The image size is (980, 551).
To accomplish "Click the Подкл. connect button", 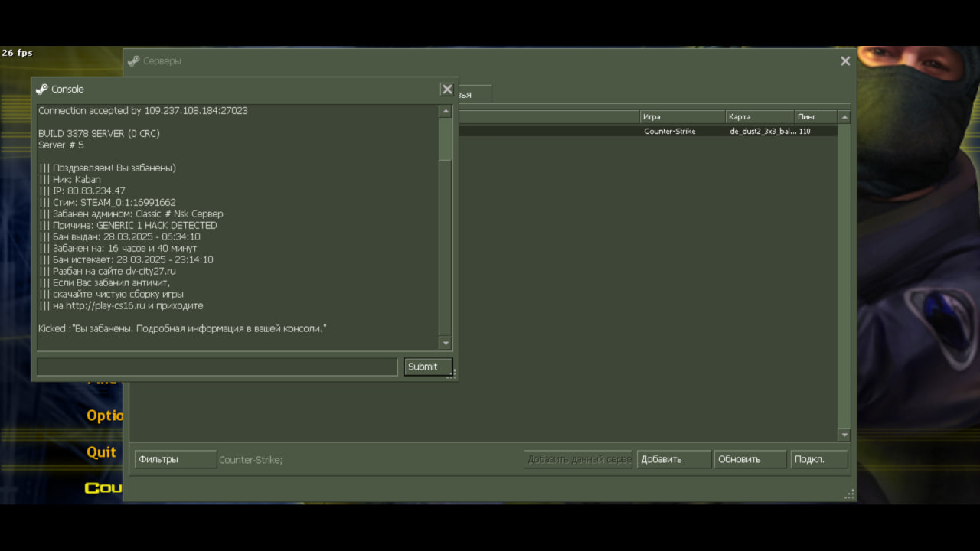I will (x=819, y=459).
